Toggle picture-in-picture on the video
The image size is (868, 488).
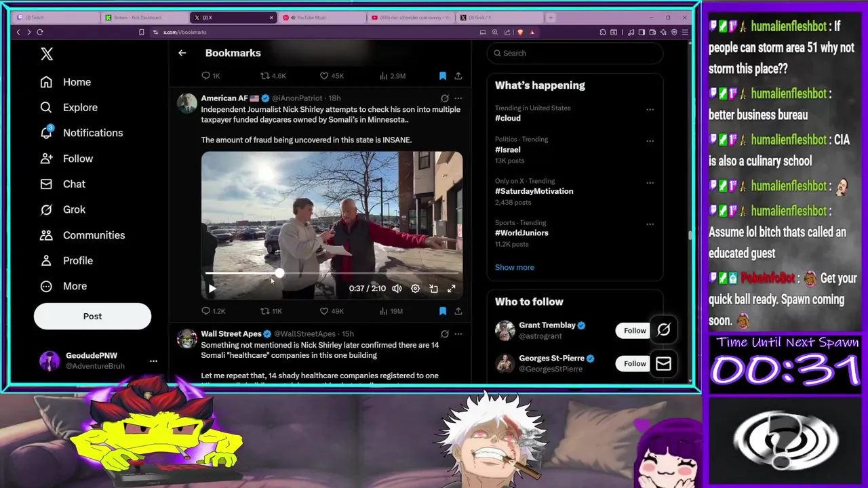click(x=433, y=289)
